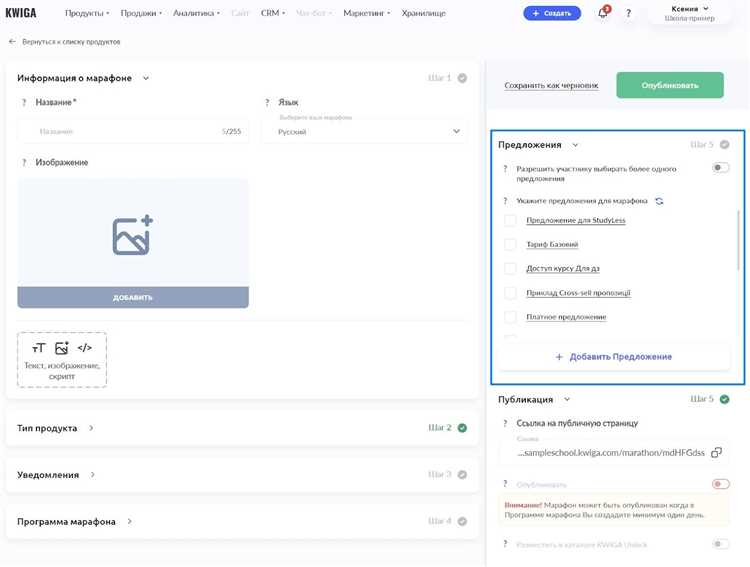Viewport: 750px width, 567px height.
Task: Click step 2 green check icon
Action: [x=462, y=428]
